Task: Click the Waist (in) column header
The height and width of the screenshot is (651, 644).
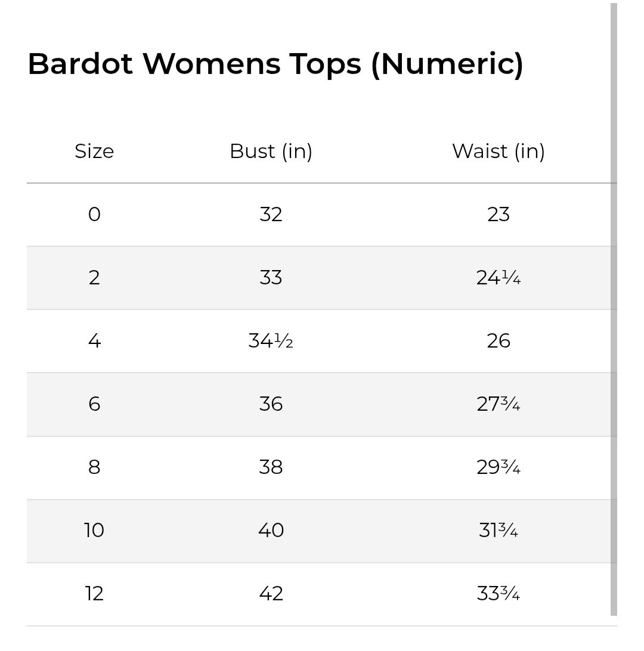Action: [x=499, y=151]
